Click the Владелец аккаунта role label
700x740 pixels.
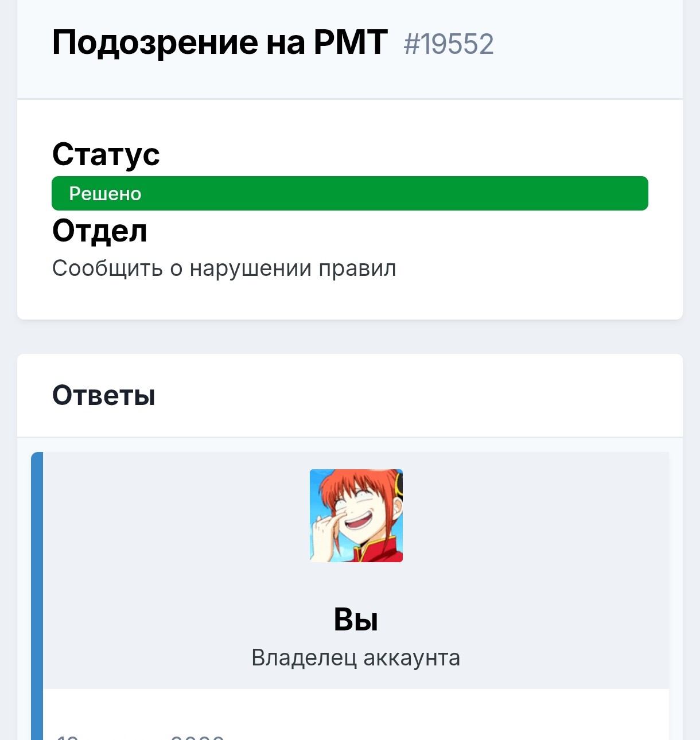356,657
